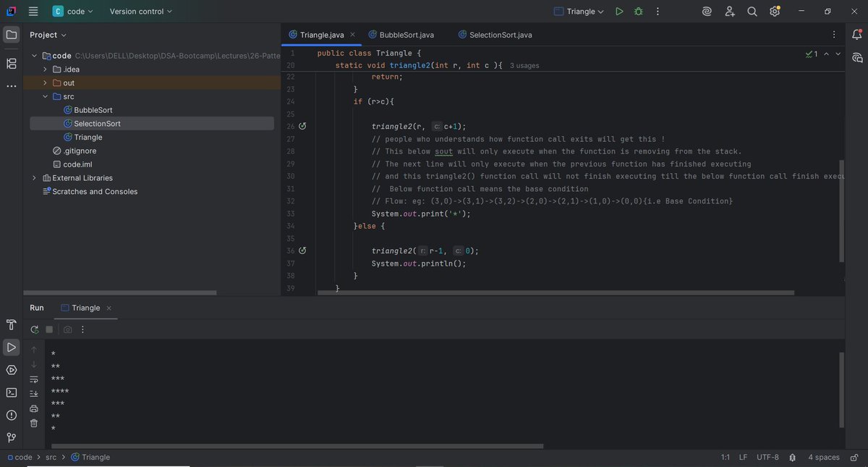Open Code With Me add-user icon
The width and height of the screenshot is (868, 467).
point(730,12)
